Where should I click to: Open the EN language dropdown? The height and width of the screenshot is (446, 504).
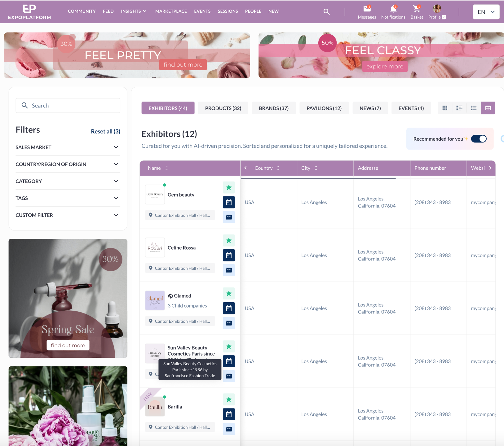coord(486,12)
